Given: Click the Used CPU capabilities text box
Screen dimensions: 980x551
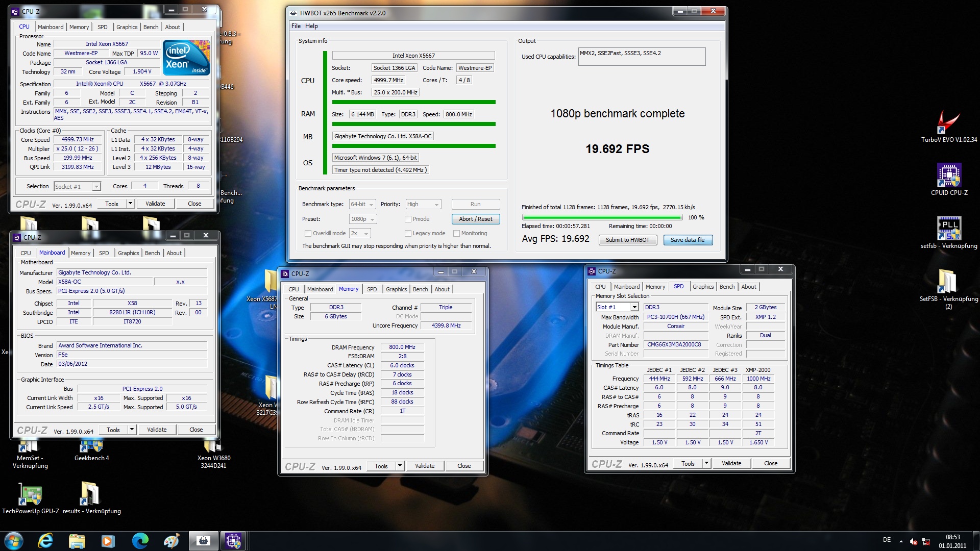Looking at the screenshot, I should 642,57.
